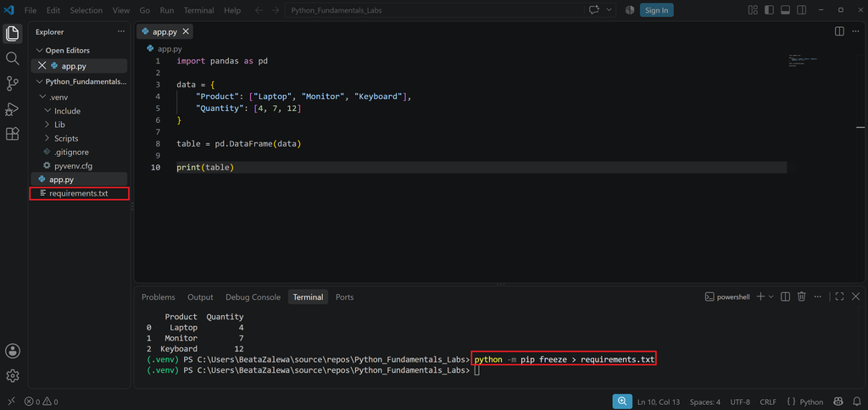This screenshot has height=410, width=868.
Task: Split the terminal
Action: (x=785, y=296)
